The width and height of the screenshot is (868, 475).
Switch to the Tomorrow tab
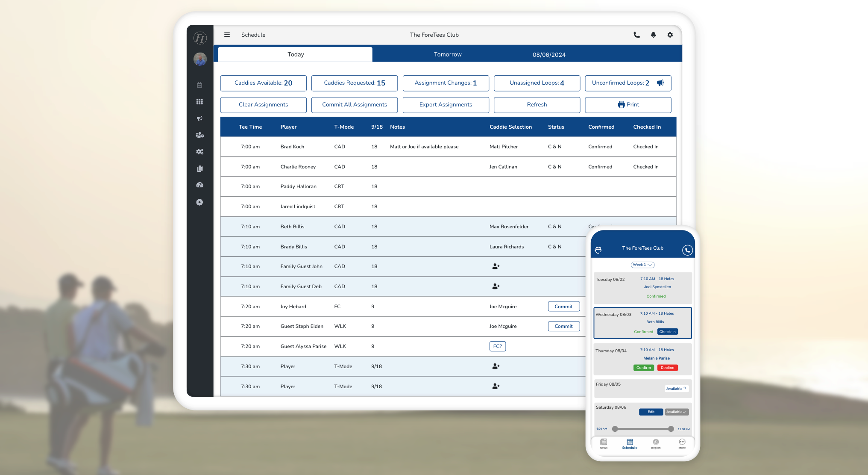[447, 54]
